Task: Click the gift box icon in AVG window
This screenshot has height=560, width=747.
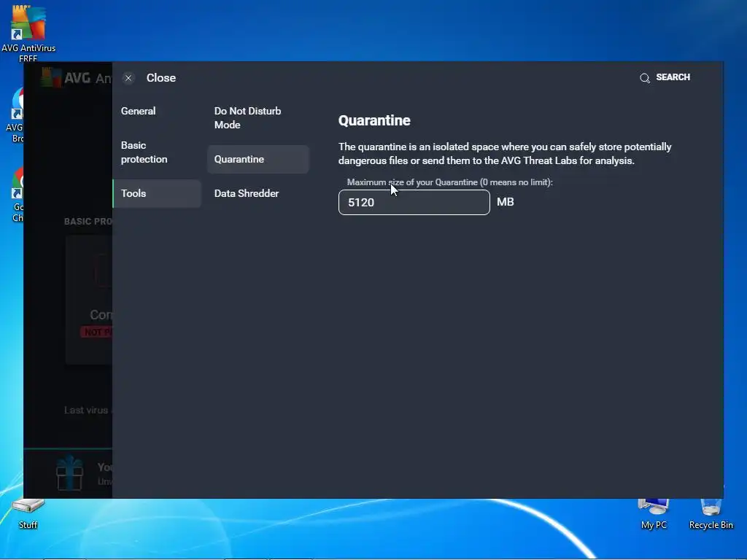Action: tap(69, 472)
